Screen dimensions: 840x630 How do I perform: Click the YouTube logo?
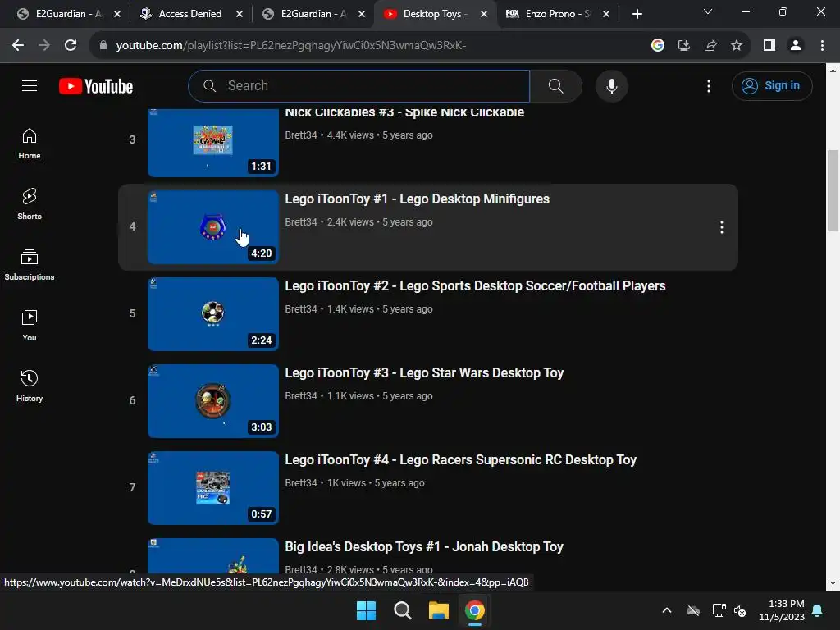pyautogui.click(x=96, y=86)
